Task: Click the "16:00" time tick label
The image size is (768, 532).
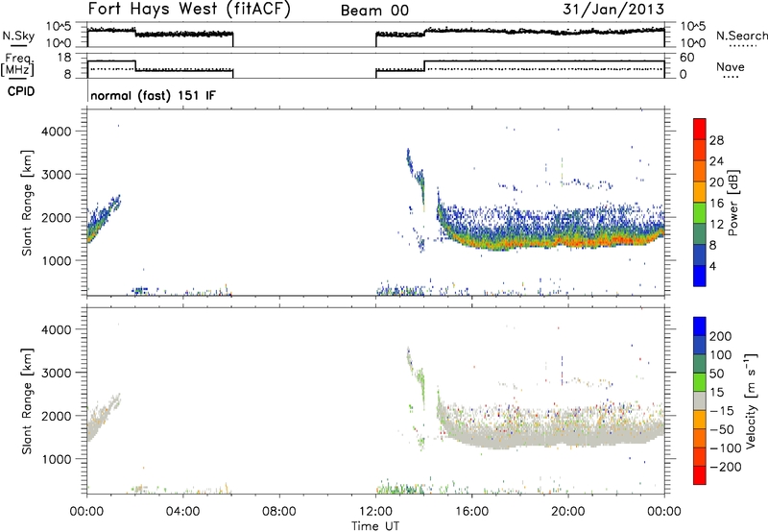Action: [x=471, y=512]
